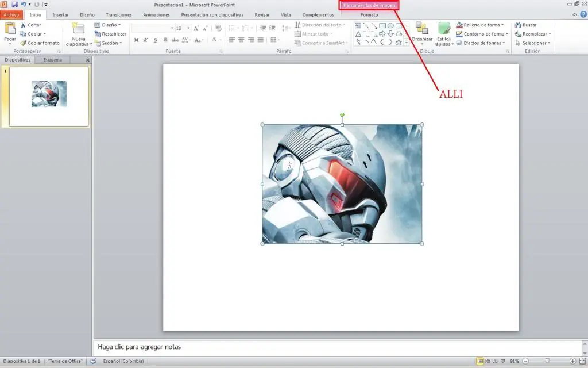
Task: Increase list indent level
Action: [272, 28]
